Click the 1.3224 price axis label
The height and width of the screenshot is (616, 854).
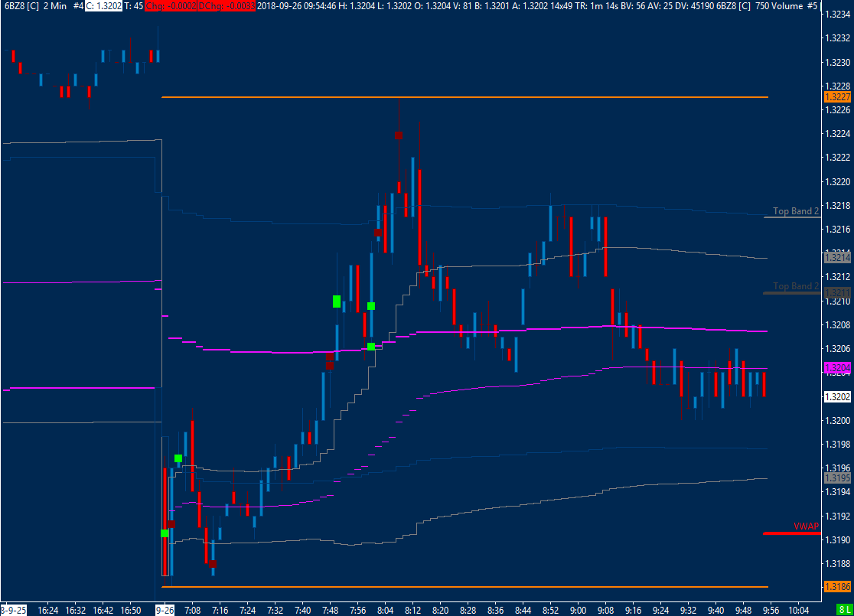pyautogui.click(x=838, y=133)
